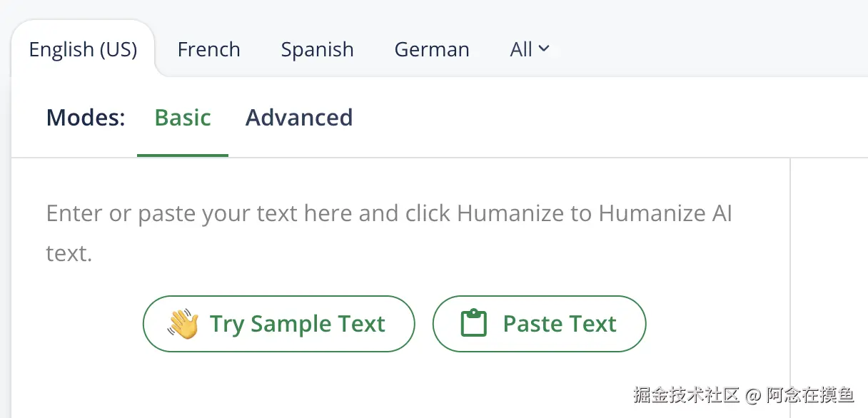Choose the Spanish language tab
Screen dimensions: 868x418
(x=317, y=49)
